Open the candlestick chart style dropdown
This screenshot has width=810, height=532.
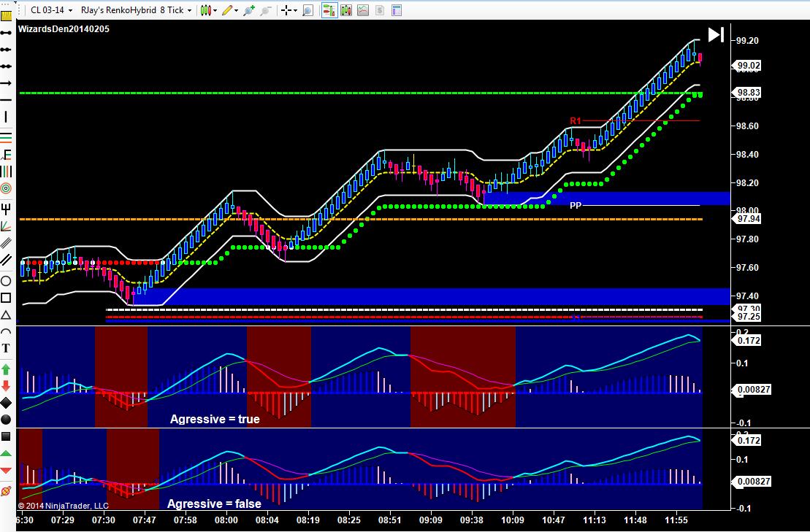tap(209, 9)
